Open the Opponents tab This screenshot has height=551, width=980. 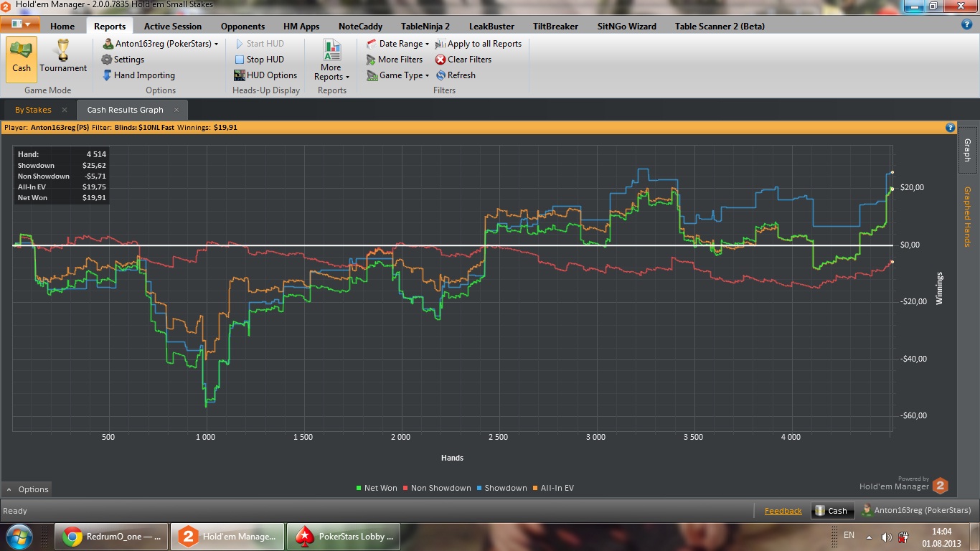click(x=242, y=26)
